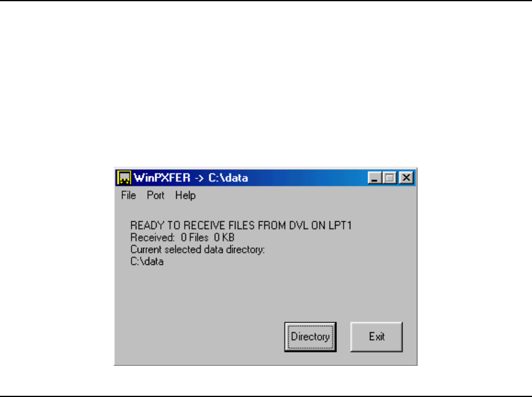Click the Exit button
This screenshot has height=397, width=532.
(377, 337)
